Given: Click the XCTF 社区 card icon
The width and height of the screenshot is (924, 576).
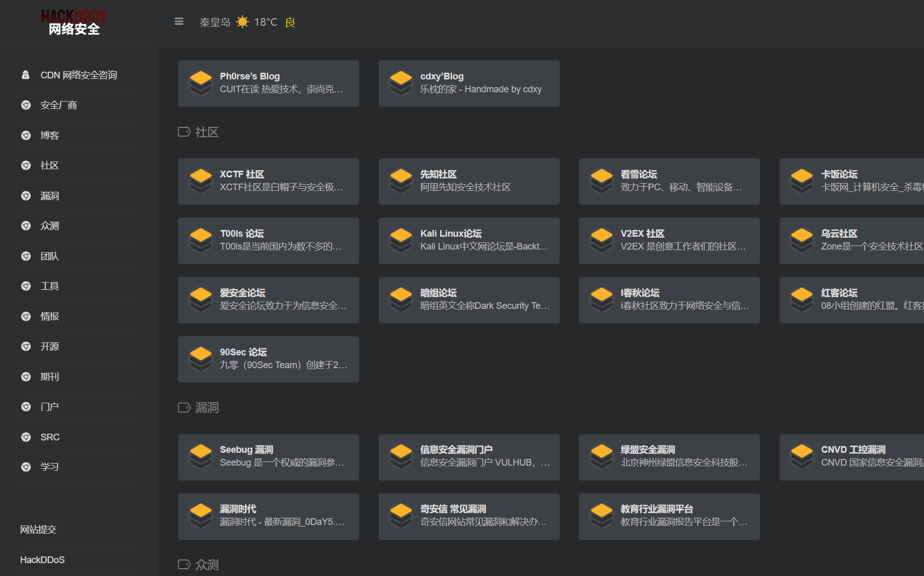Looking at the screenshot, I should pos(201,182).
